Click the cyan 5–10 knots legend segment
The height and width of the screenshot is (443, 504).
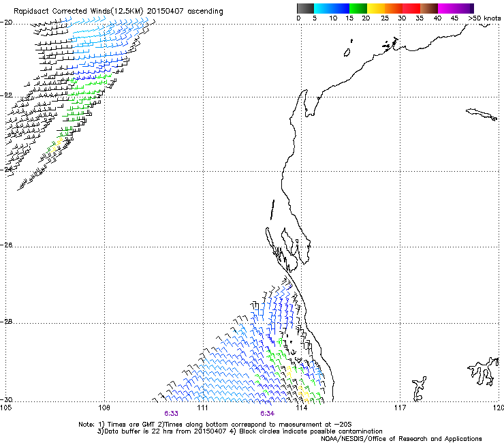pyautogui.click(x=323, y=8)
